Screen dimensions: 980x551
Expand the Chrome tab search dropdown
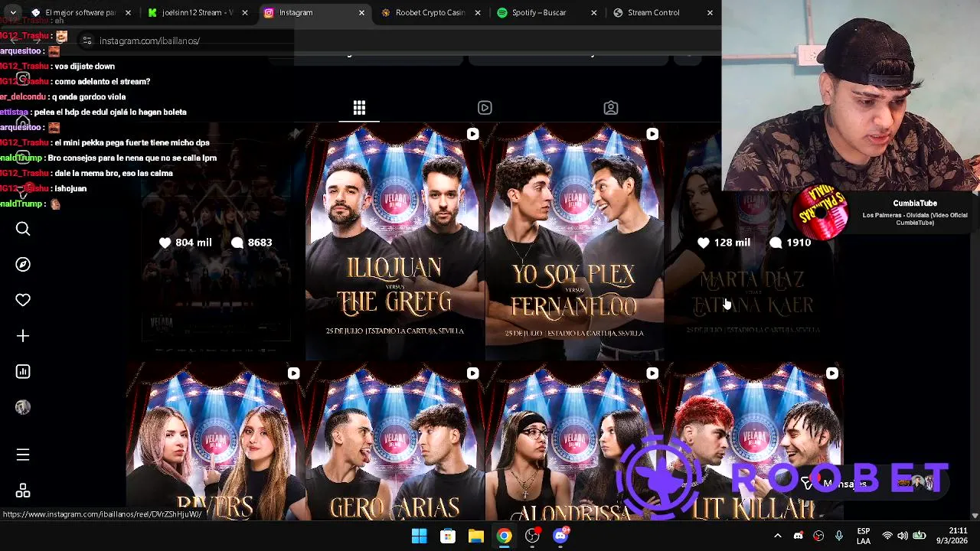[12, 12]
